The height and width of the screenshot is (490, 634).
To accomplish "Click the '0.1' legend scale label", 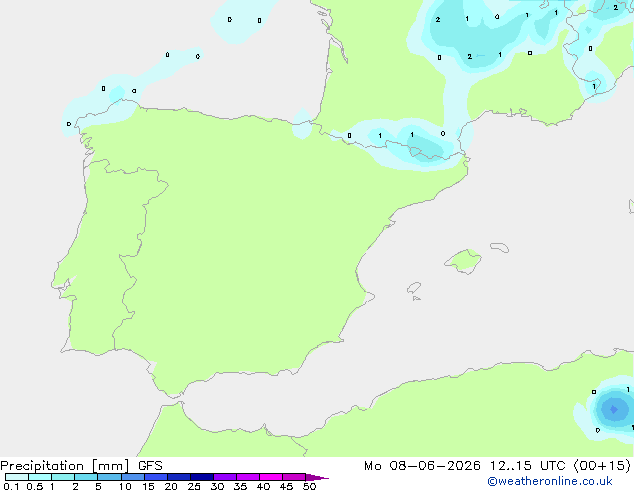I will pos(11,486).
